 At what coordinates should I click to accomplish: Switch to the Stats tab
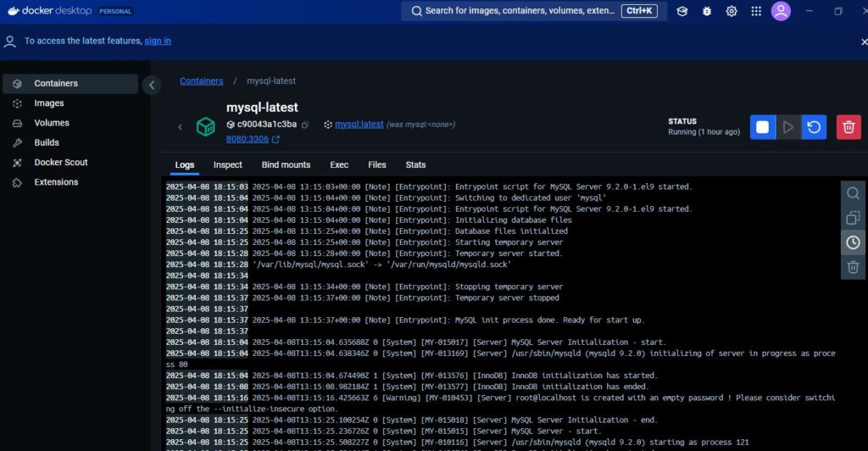tap(415, 165)
